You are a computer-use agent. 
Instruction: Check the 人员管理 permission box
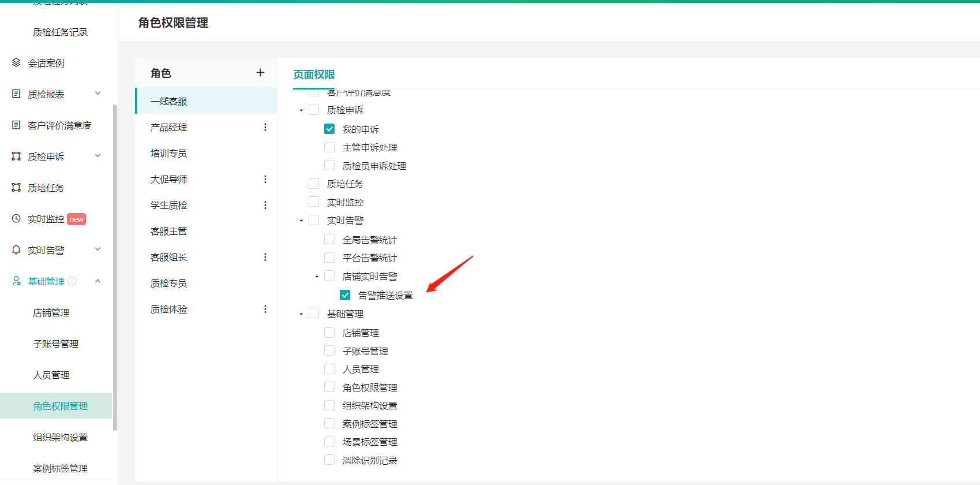[x=329, y=368]
